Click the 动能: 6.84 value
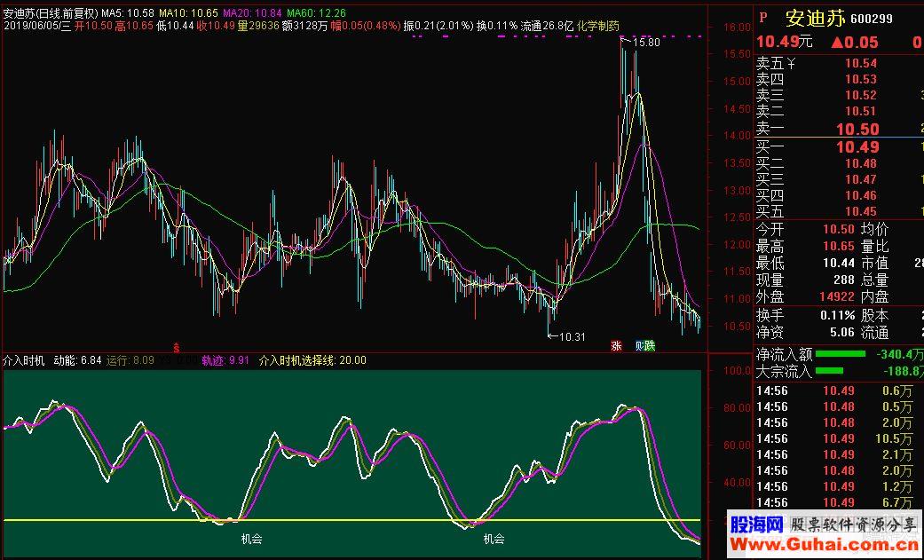Viewport: 924px width, 560px height. click(77, 360)
